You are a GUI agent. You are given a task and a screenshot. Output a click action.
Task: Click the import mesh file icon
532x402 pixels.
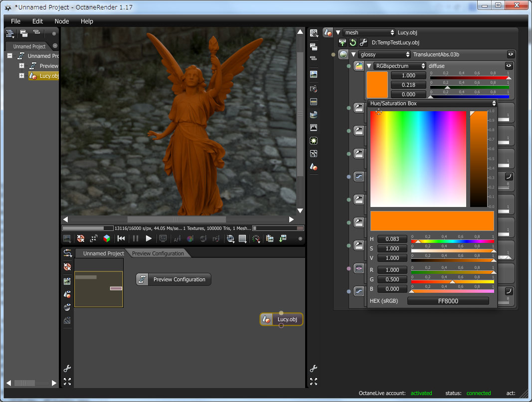[x=343, y=42]
